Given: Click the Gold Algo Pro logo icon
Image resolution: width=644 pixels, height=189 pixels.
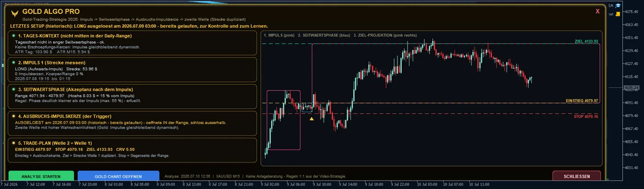Looking at the screenshot, I should pyautogui.click(x=14, y=14).
